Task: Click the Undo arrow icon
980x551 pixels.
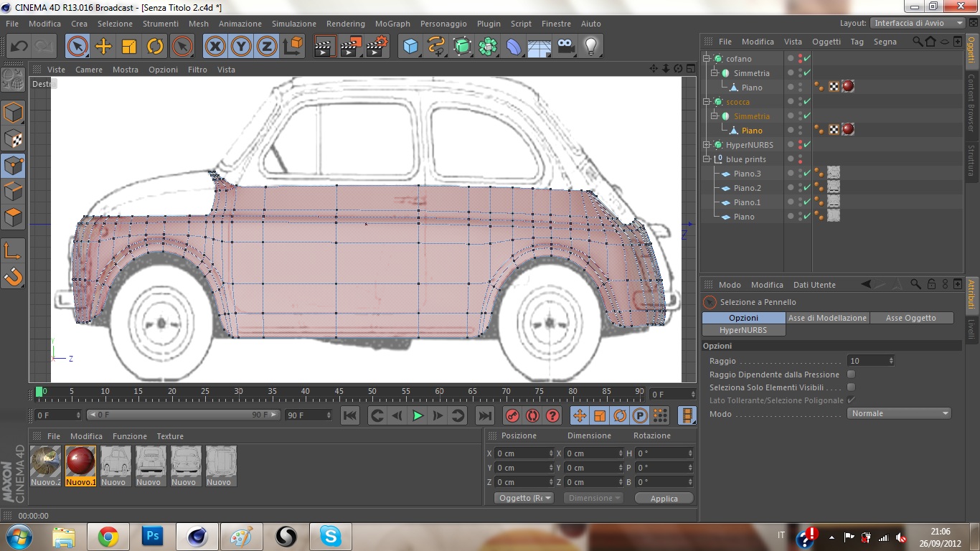Action: [x=19, y=47]
